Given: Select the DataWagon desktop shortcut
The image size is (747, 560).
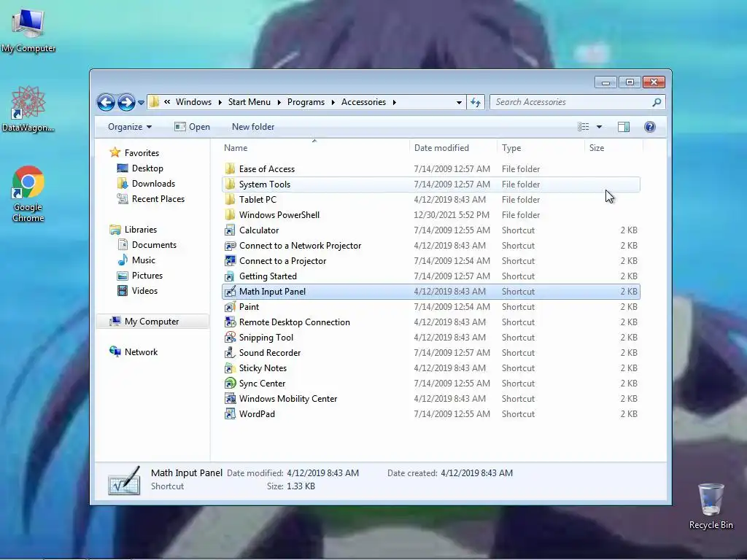Looking at the screenshot, I should click(28, 109).
